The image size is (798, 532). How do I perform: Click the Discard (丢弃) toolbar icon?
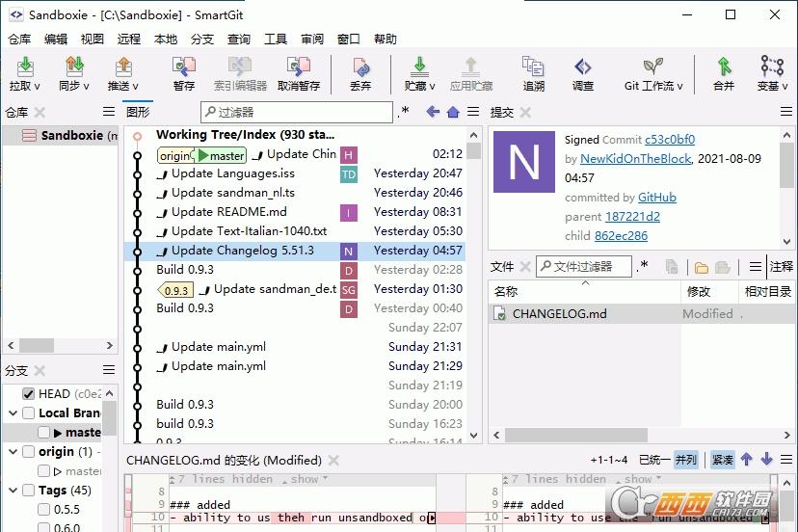(360, 66)
